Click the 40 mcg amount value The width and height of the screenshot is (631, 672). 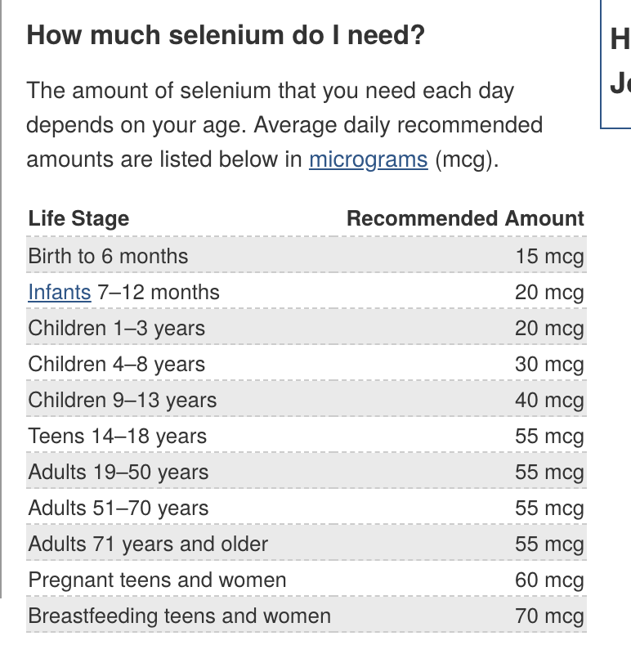coord(549,401)
